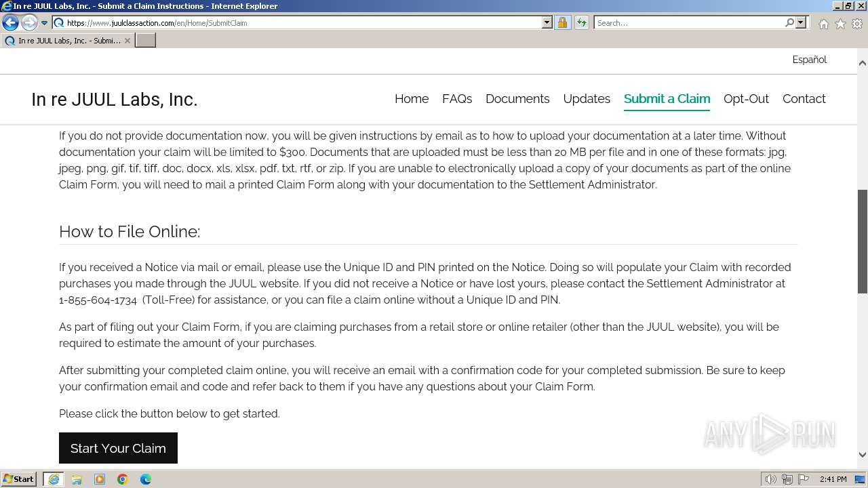Click the page scrollbar down arrow

pyautogui.click(x=863, y=455)
